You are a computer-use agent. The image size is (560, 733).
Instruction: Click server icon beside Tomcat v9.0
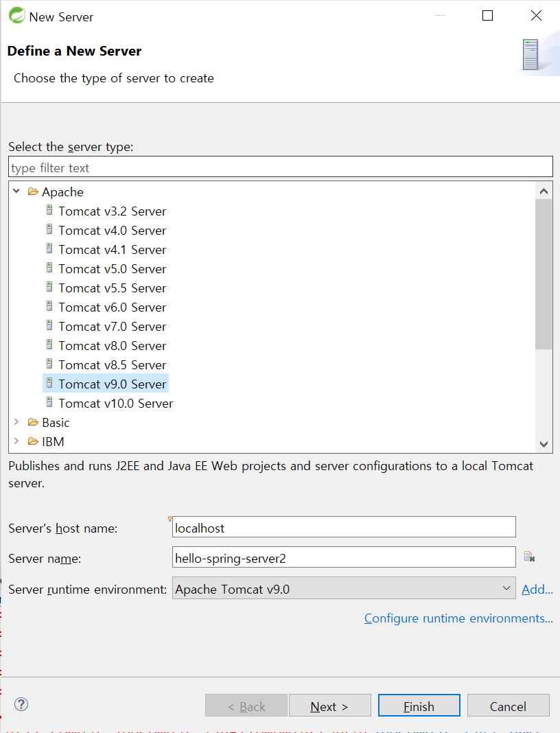(49, 383)
